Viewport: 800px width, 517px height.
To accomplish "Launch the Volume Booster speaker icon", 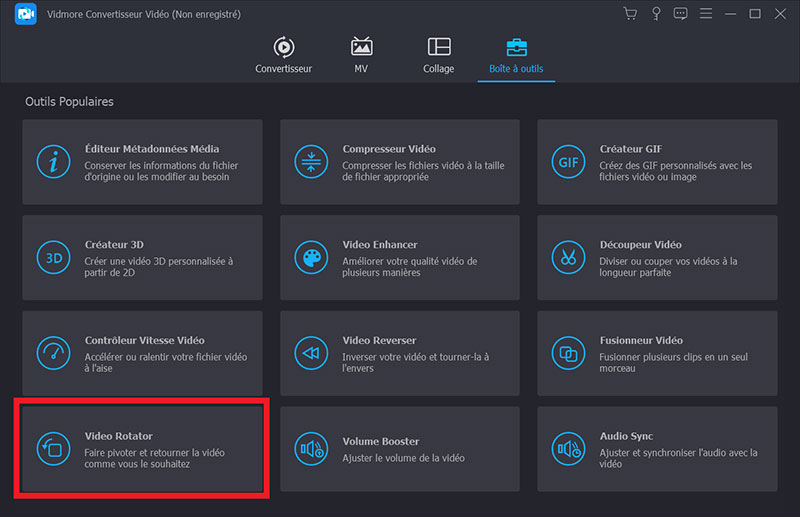I will tap(311, 449).
